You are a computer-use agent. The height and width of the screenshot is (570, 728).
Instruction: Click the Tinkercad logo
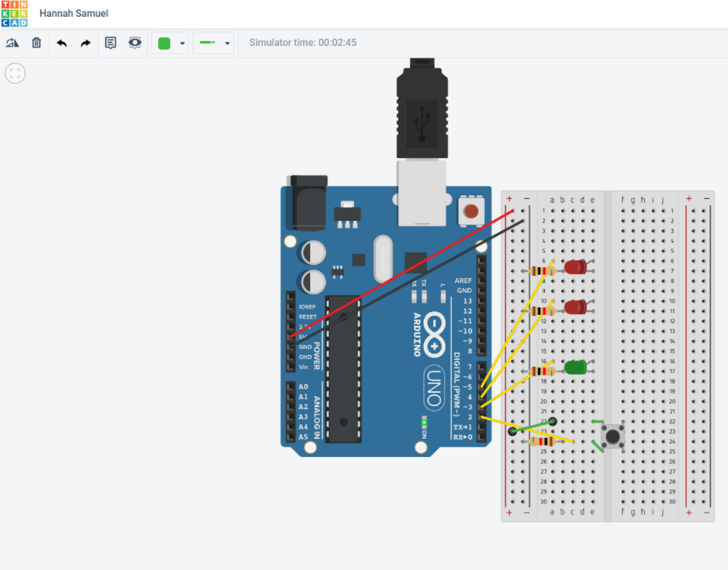coord(15,13)
